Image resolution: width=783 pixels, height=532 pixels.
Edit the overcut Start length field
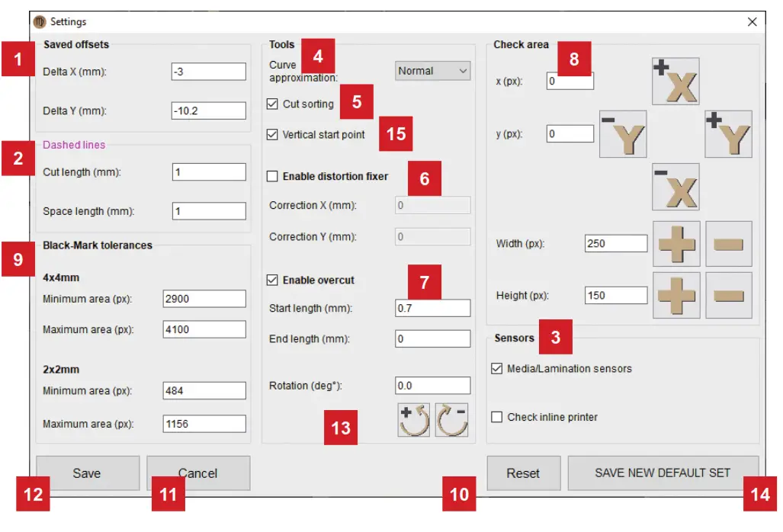tap(432, 307)
